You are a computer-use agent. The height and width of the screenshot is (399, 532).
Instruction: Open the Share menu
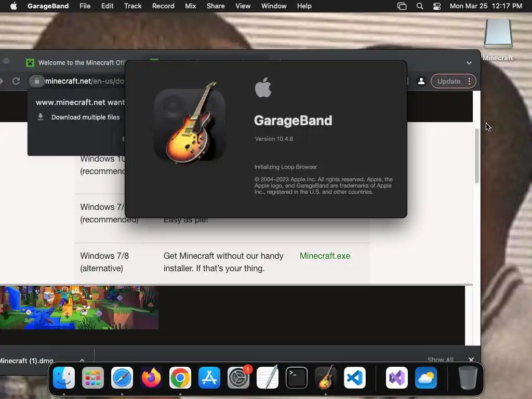(216, 6)
